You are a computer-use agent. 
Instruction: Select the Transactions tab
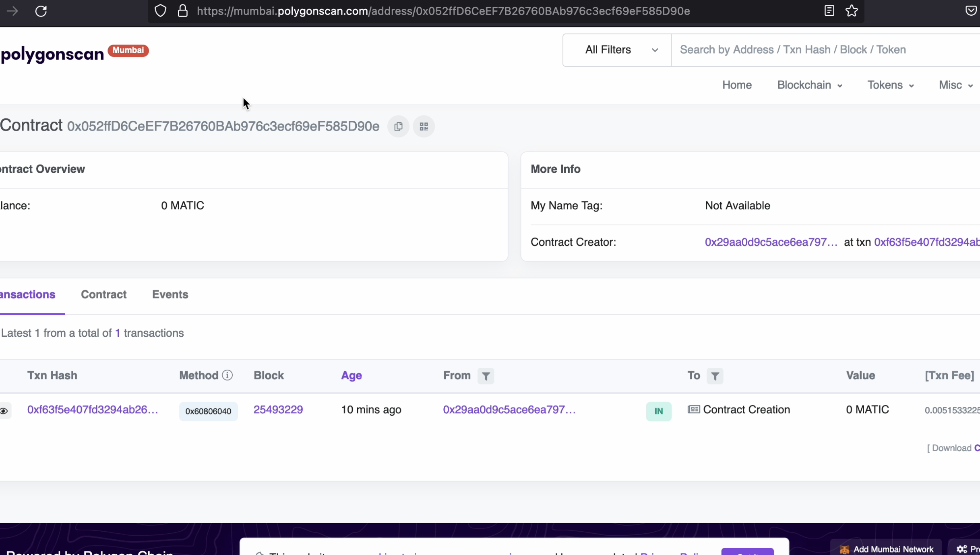28,294
